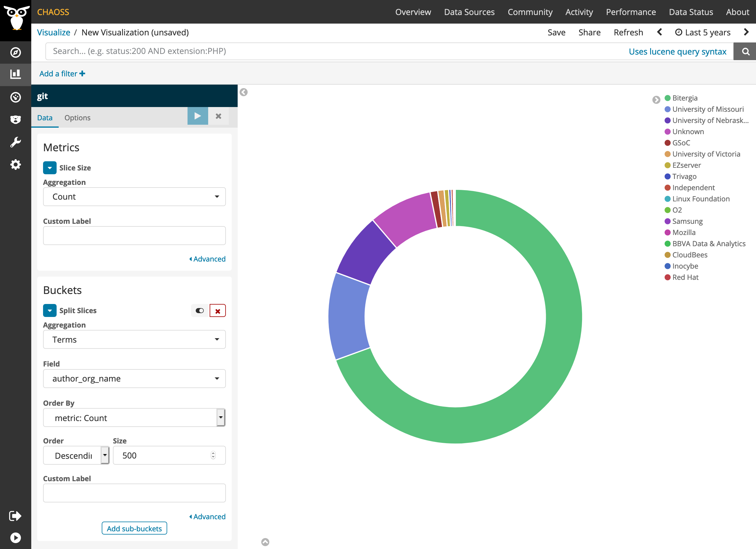This screenshot has height=549, width=756.
Task: Open the Data Sources menu
Action: (x=469, y=12)
